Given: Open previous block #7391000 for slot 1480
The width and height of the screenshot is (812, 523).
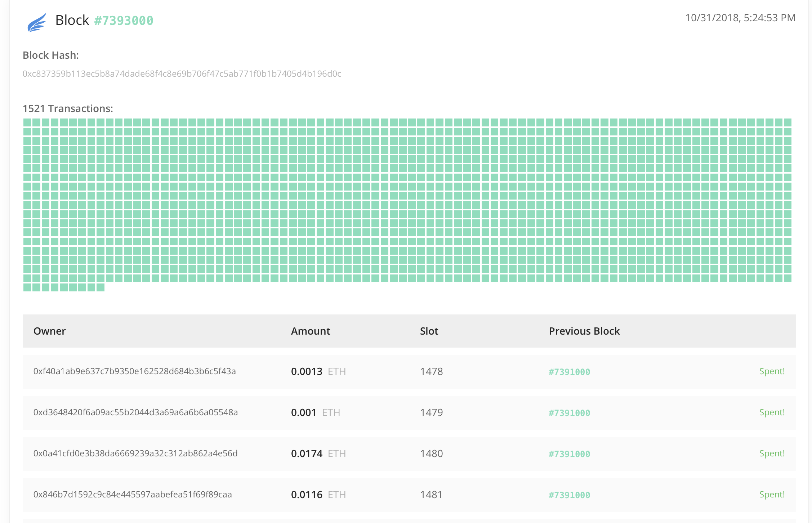Looking at the screenshot, I should coord(570,454).
